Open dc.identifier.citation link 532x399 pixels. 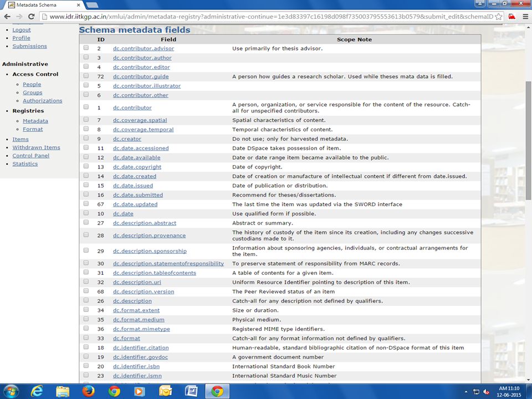(x=141, y=348)
